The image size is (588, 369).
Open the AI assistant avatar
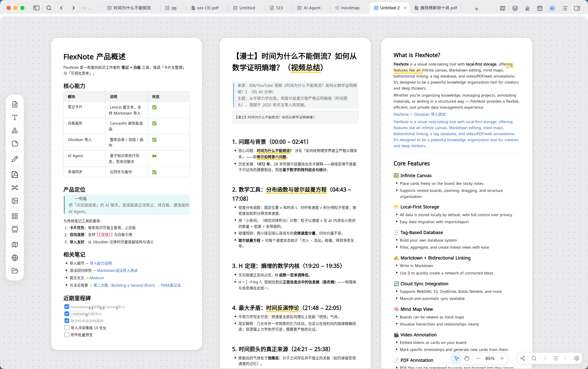(x=552, y=8)
